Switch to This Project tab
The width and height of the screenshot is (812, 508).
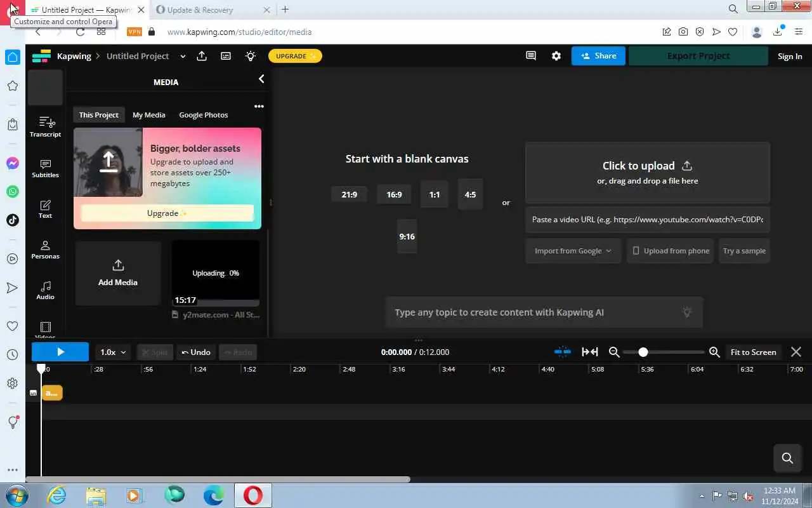(x=98, y=115)
